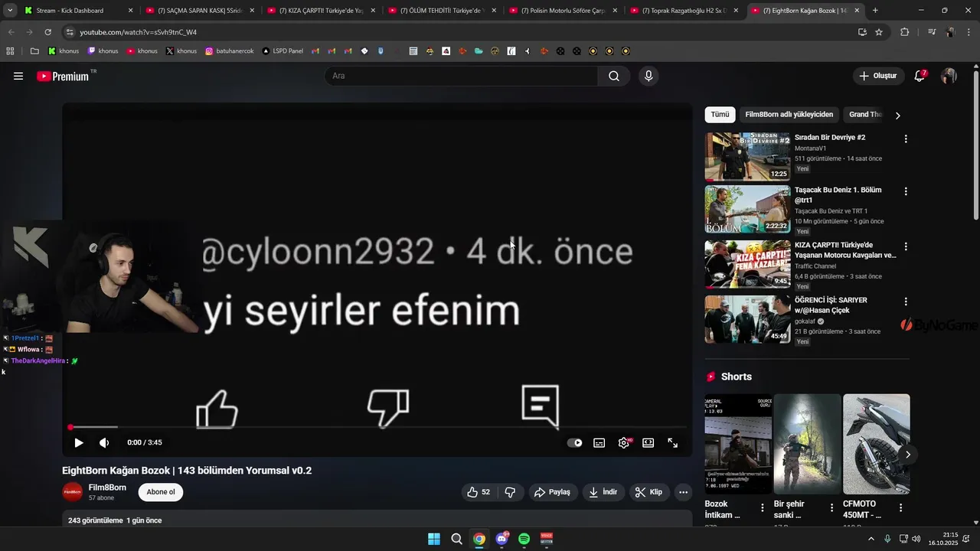This screenshot has height=551, width=980.
Task: Select the Tümü filter chip
Action: coord(720,115)
